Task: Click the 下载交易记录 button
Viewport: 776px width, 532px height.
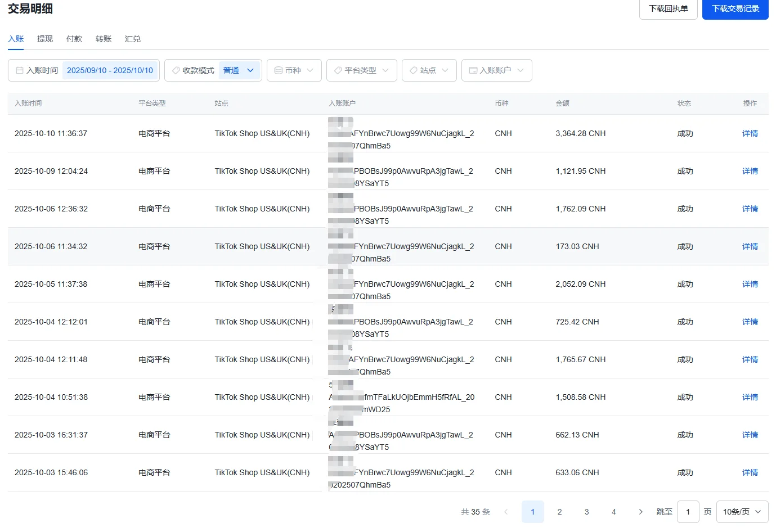Action: coord(735,8)
